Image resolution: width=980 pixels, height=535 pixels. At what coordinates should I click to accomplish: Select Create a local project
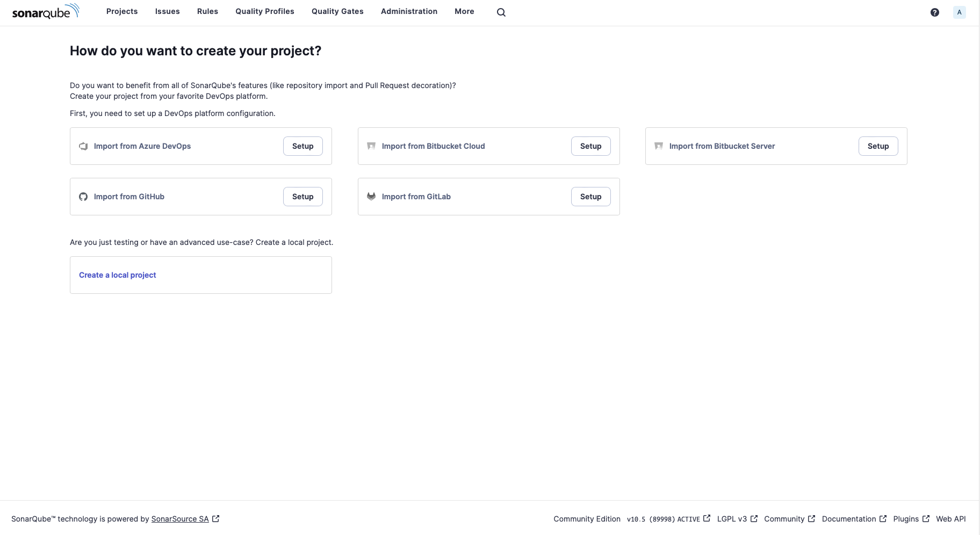118,275
